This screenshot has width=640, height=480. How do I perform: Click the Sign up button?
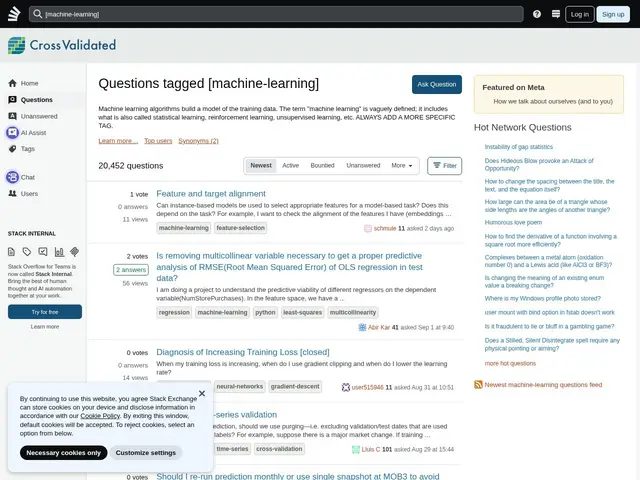tap(613, 14)
